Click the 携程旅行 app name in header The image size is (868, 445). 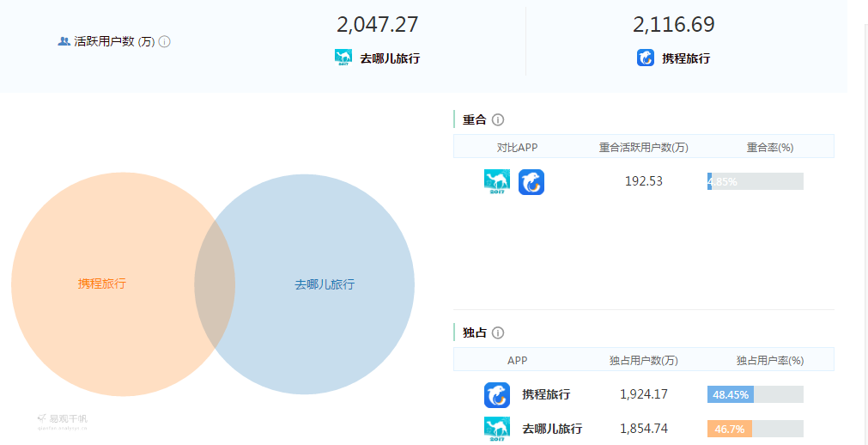(x=686, y=58)
